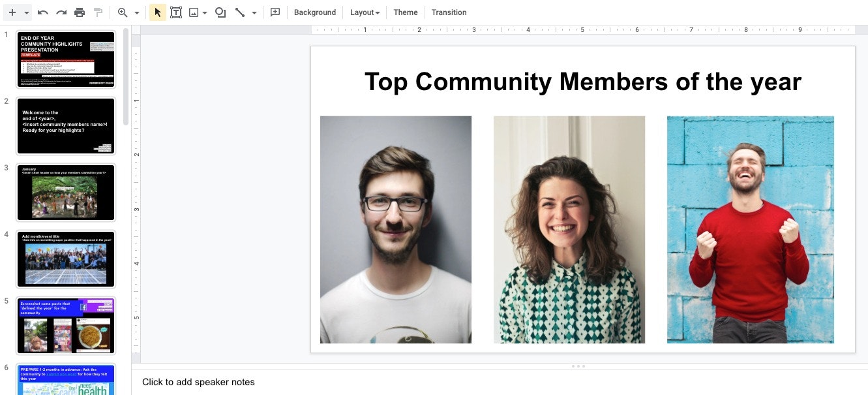
Task: Click the Insert comment icon
Action: click(275, 12)
